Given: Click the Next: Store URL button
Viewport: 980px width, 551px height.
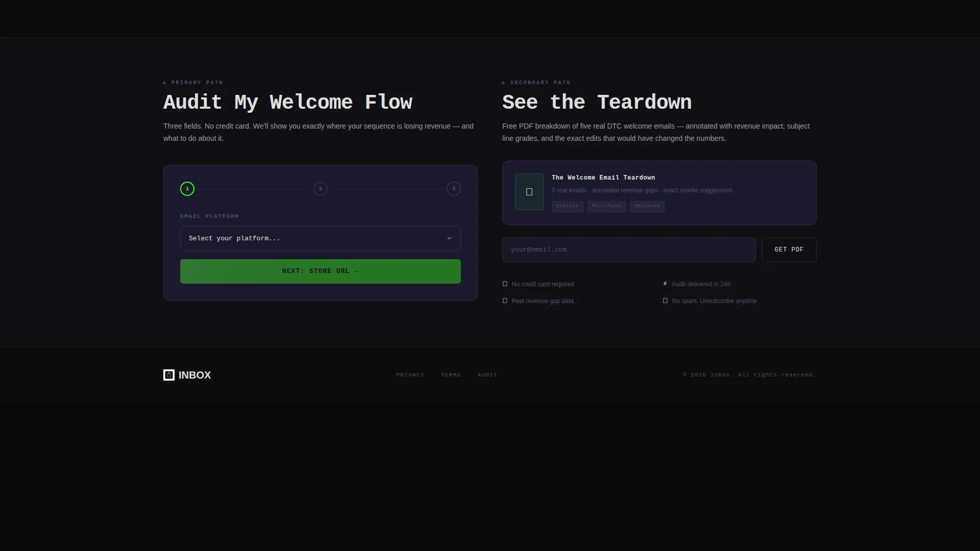Looking at the screenshot, I should 321,271.
